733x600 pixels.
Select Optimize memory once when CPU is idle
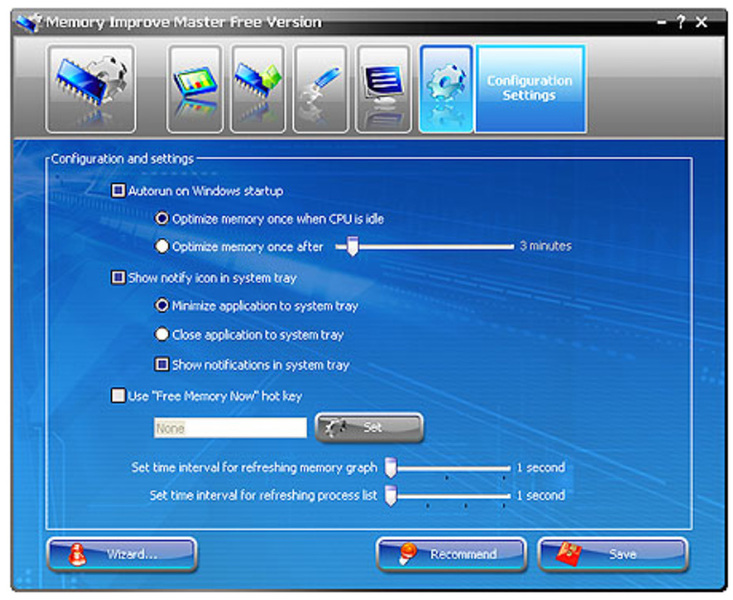point(162,218)
